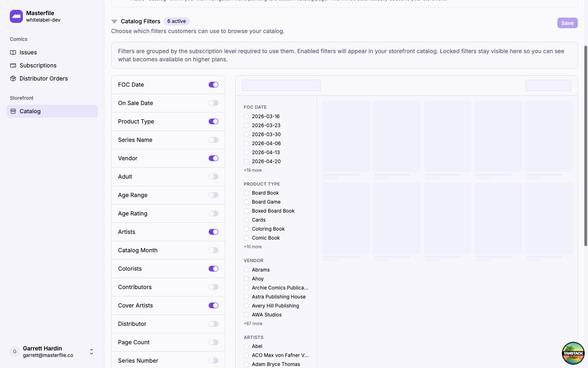
Task: Open the Issues page
Action: (52, 52)
